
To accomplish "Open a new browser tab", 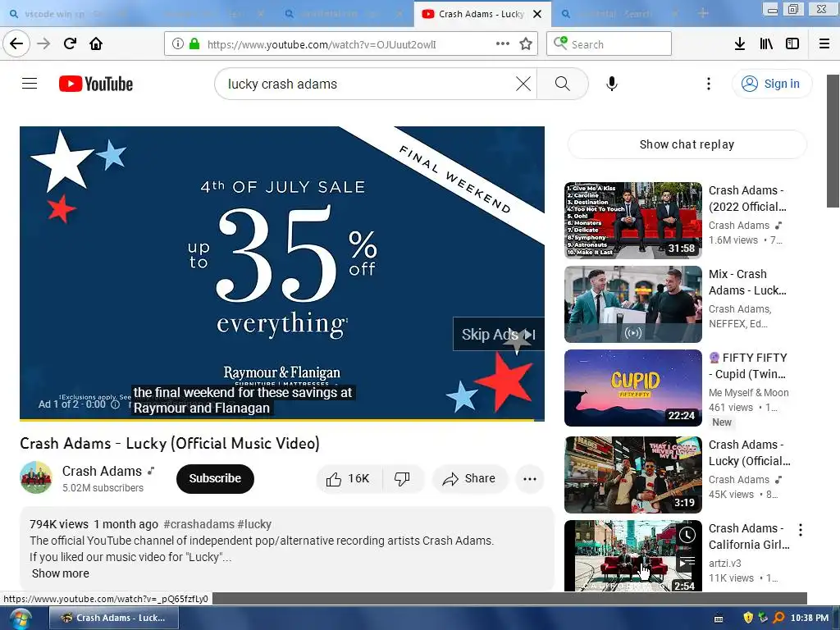I will pos(703,13).
